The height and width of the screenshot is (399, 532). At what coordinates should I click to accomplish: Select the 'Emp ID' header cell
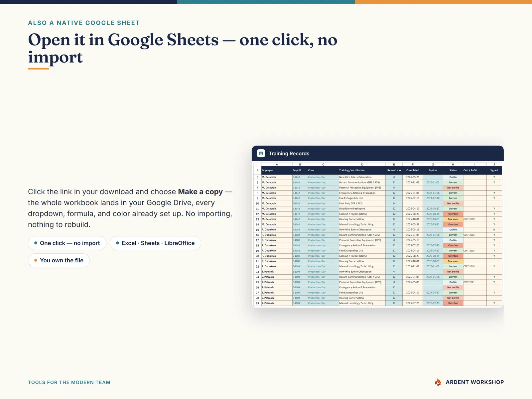tap(300, 170)
